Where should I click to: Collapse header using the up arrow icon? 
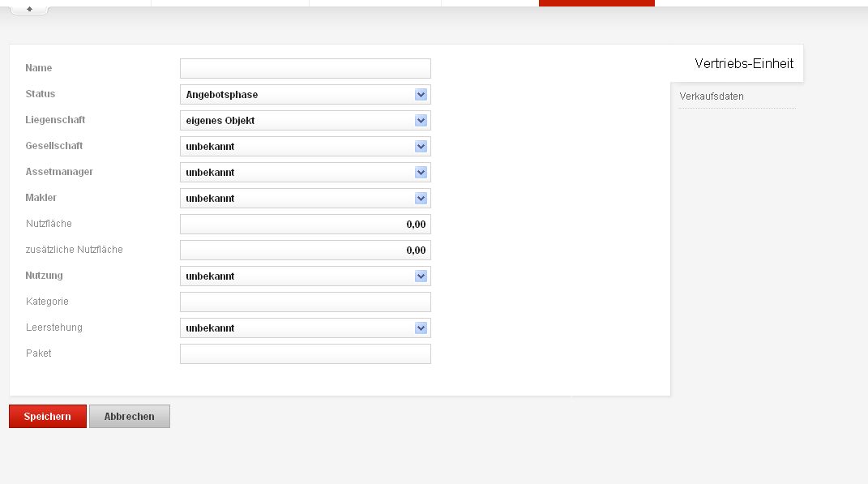[x=29, y=8]
